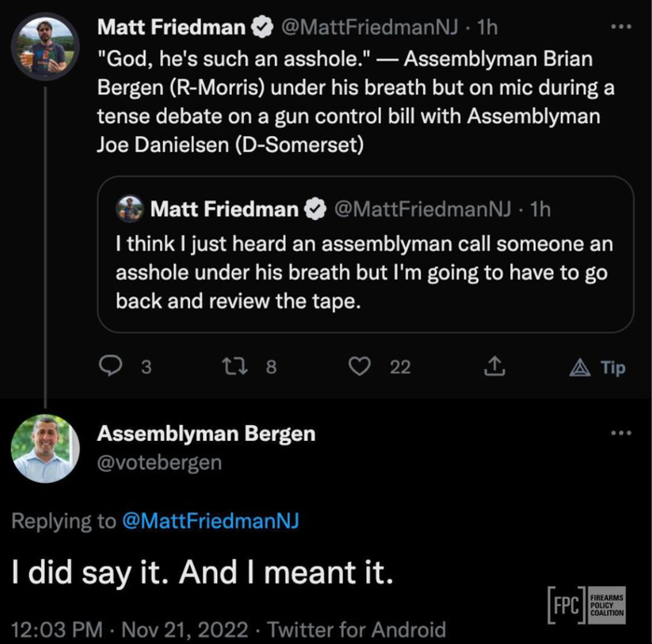
Task: Like the tweet with heart icon
Action: click(360, 367)
